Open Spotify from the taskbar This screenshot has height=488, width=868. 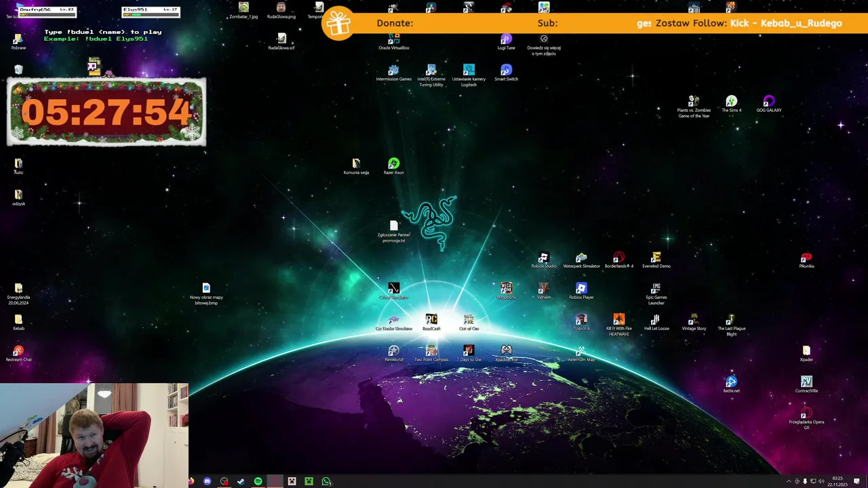pyautogui.click(x=258, y=481)
